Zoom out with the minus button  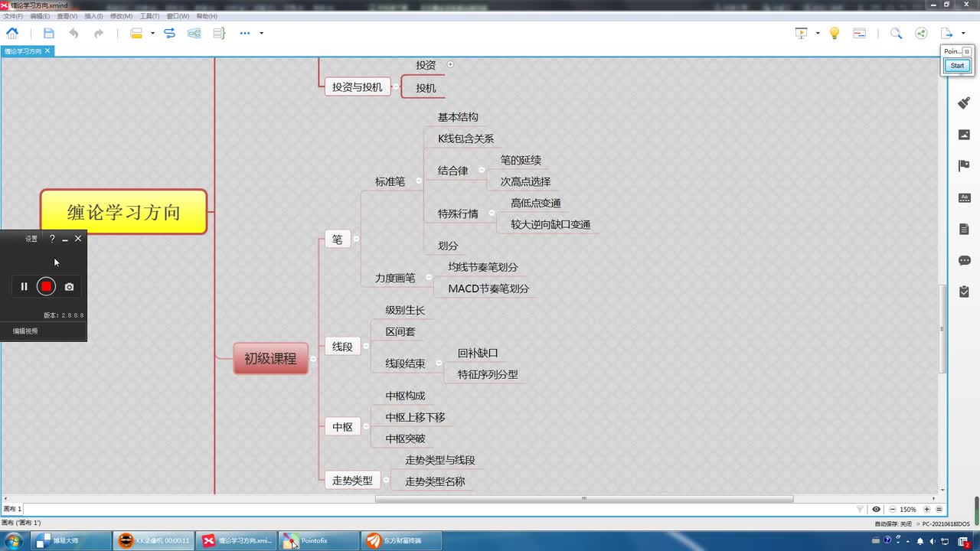coord(892,509)
